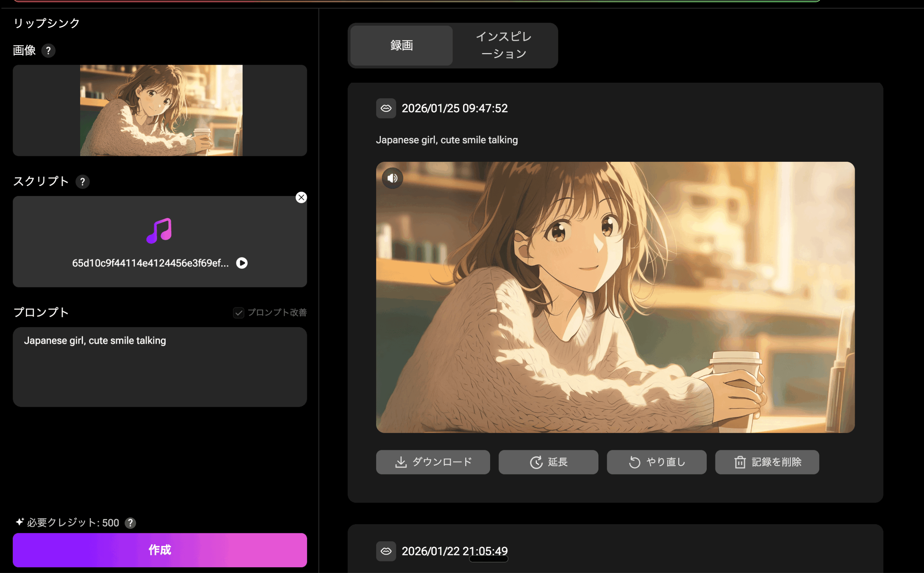Click the uploaded girl image thumbnail
The image size is (924, 573).
tap(160, 110)
